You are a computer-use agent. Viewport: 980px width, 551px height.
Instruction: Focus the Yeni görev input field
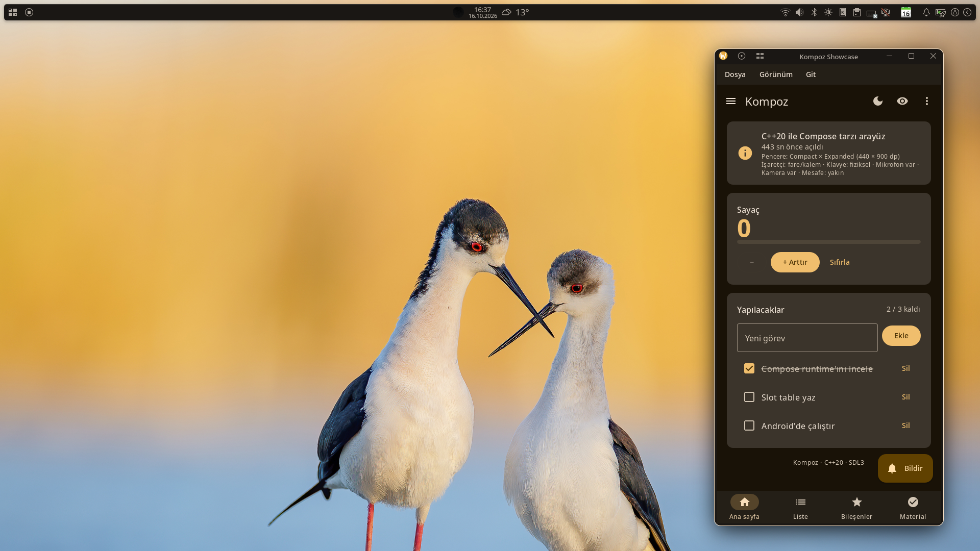click(x=807, y=338)
